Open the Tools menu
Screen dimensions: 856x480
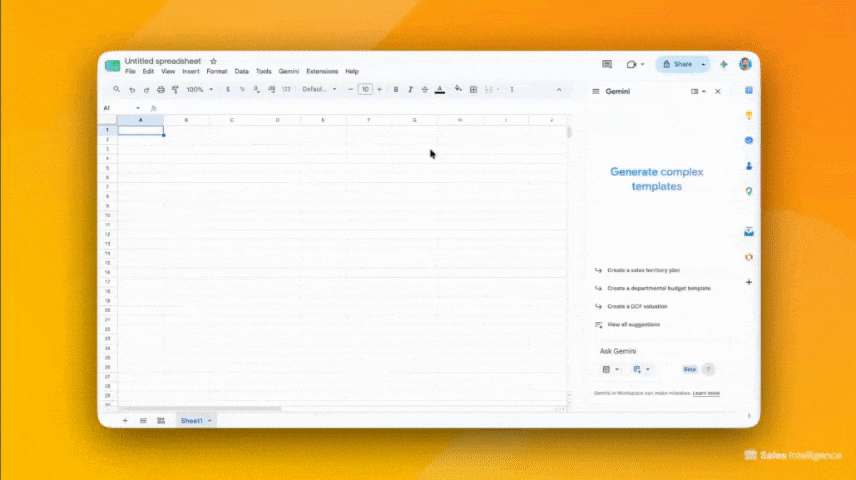coord(264,72)
